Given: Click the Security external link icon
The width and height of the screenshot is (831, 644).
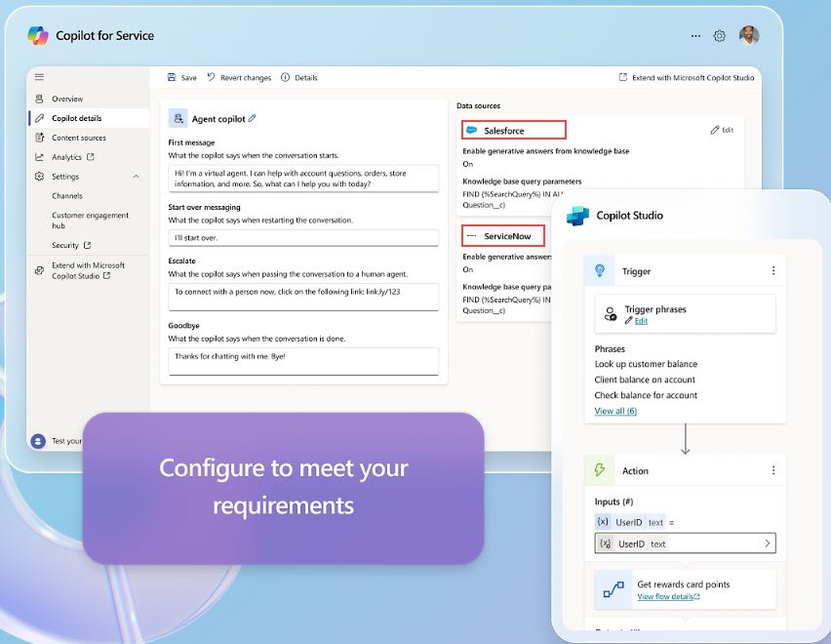Looking at the screenshot, I should click(x=88, y=245).
